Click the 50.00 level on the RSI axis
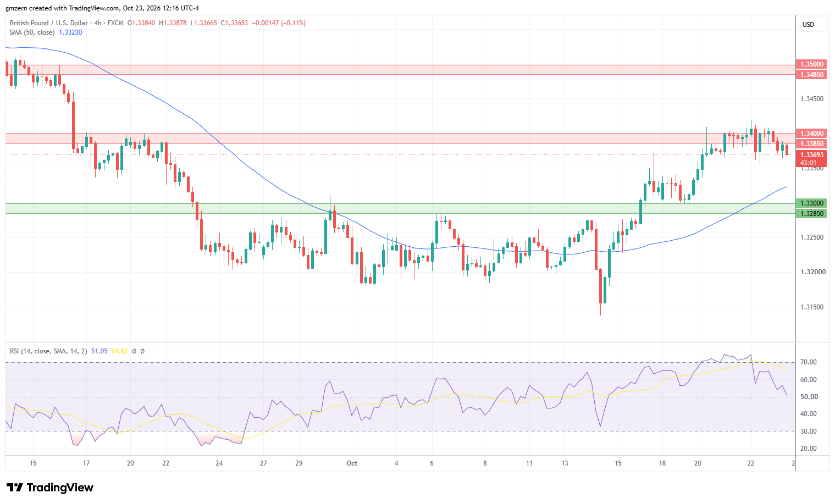This screenshot has width=835, height=504. (x=809, y=397)
